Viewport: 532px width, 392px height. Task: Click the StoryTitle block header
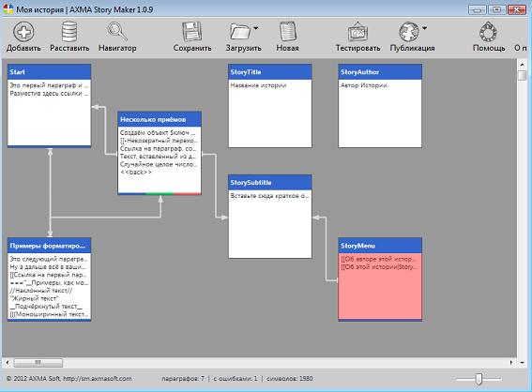(270, 72)
